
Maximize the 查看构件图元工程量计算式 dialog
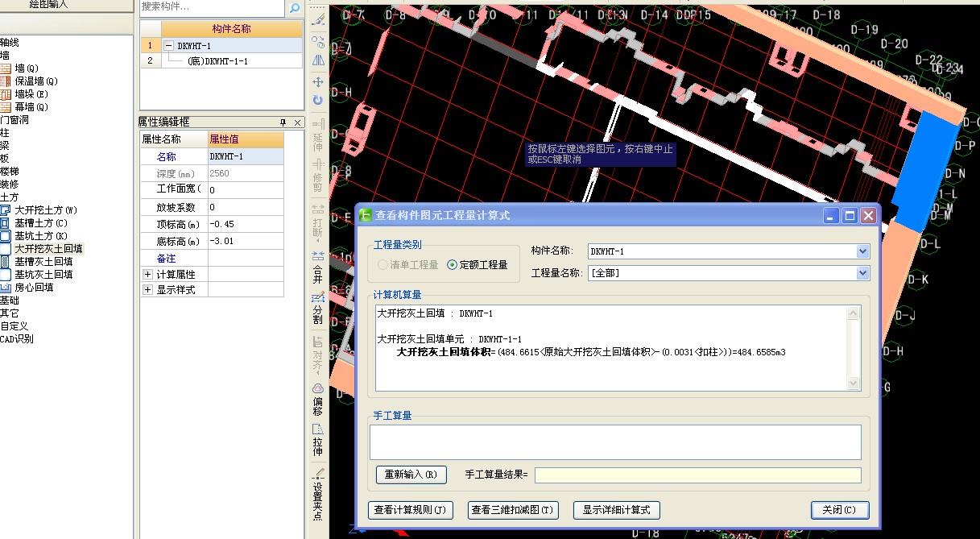point(850,215)
